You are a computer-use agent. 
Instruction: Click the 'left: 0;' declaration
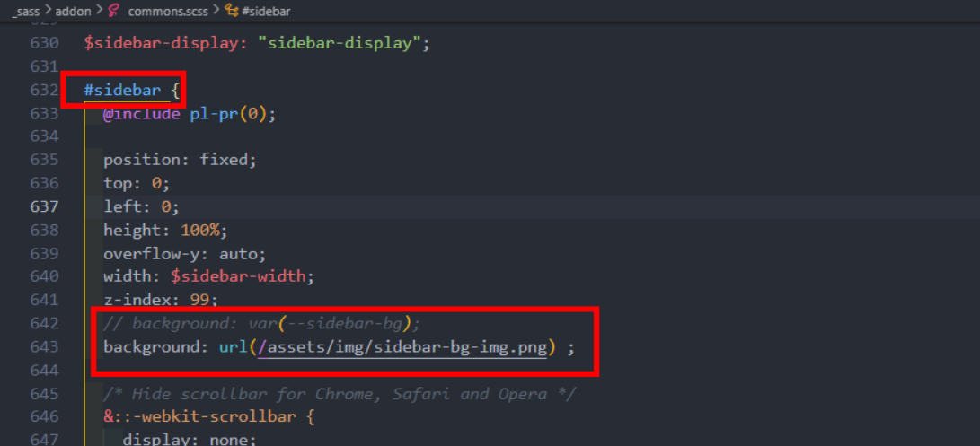[142, 206]
